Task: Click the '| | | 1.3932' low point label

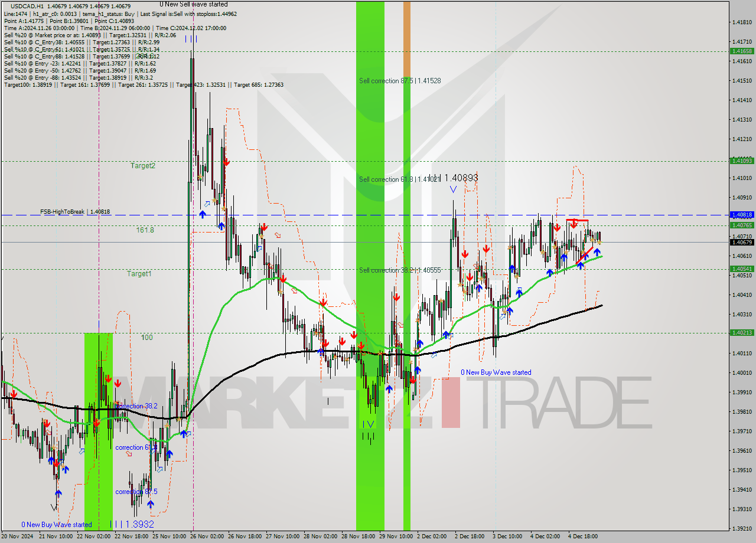Action: coord(132,524)
